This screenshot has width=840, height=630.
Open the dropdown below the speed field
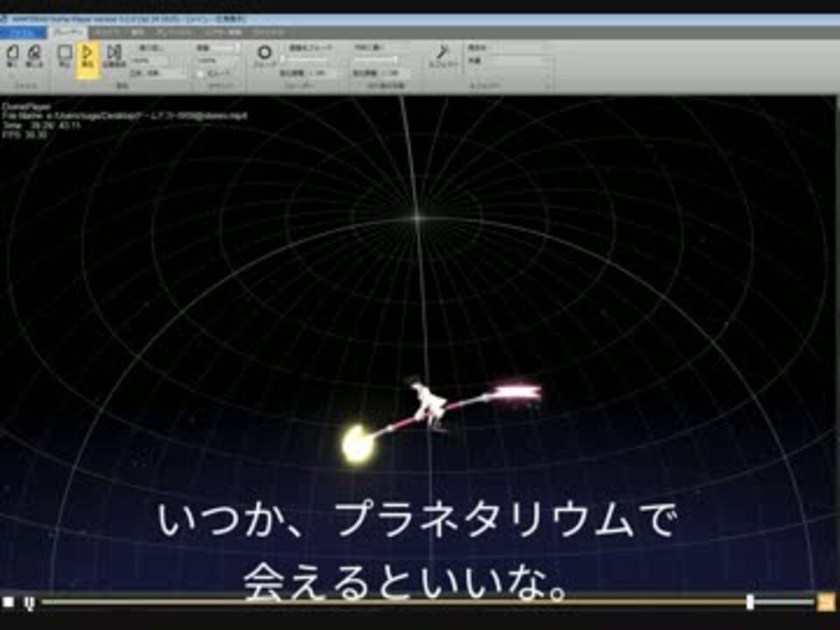click(x=159, y=73)
